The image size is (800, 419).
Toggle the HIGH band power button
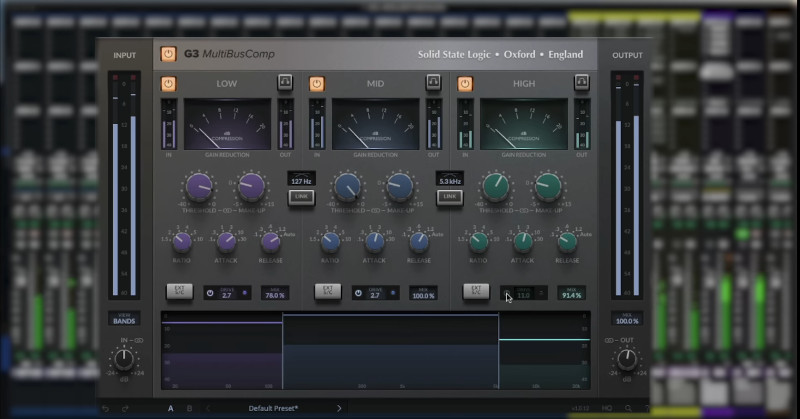(465, 84)
